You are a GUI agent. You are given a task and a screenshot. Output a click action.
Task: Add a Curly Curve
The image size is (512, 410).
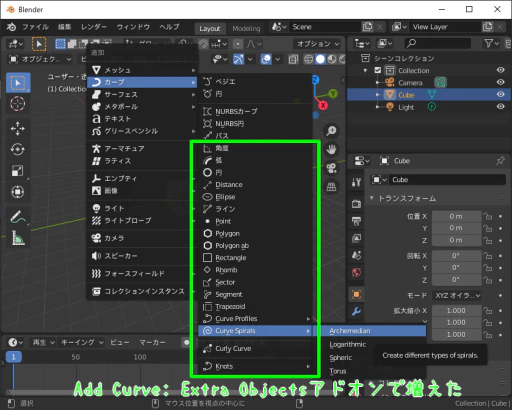(x=255, y=349)
